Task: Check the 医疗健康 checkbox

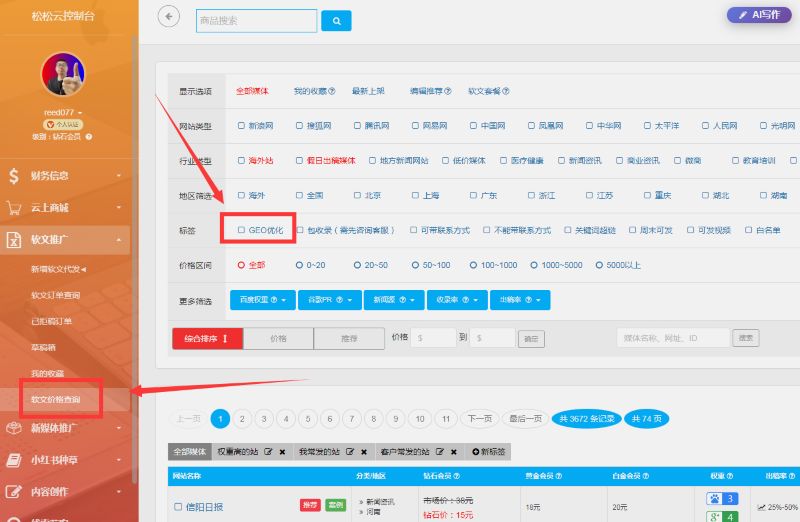Action: tap(503, 160)
